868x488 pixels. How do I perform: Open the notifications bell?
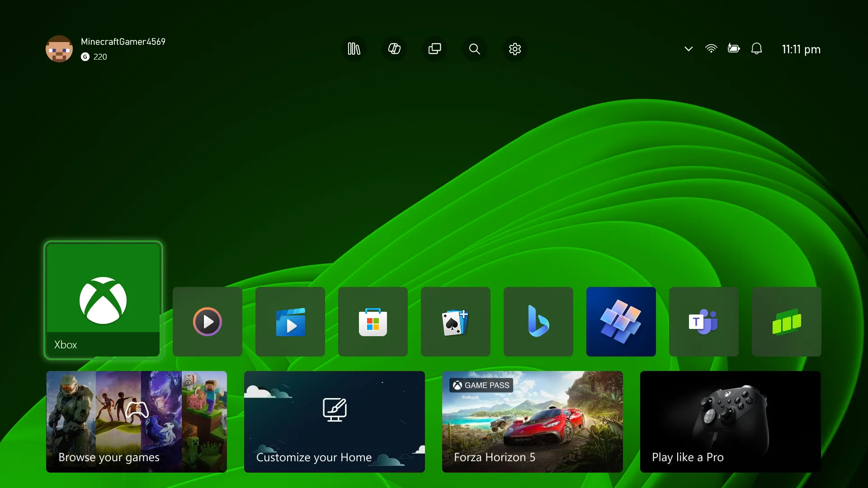(756, 49)
